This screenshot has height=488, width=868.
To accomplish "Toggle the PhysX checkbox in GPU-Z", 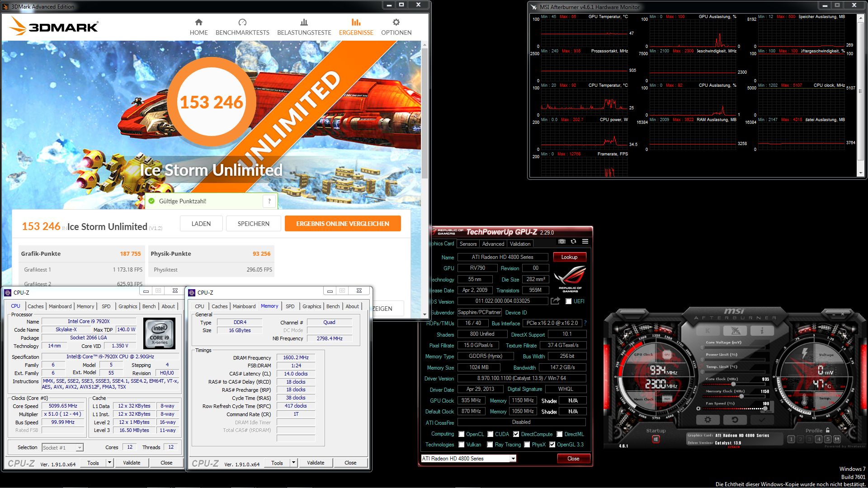I will coord(527,445).
